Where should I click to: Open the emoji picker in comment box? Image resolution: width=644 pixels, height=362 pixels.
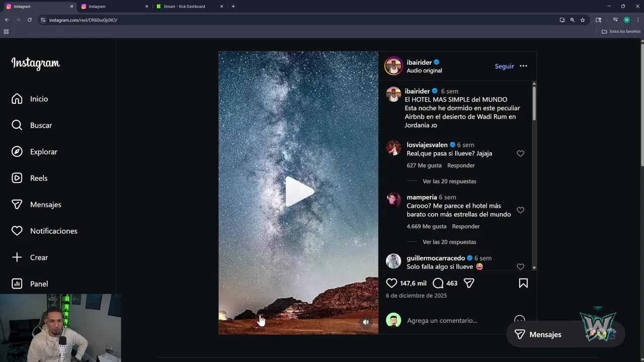coord(520,320)
